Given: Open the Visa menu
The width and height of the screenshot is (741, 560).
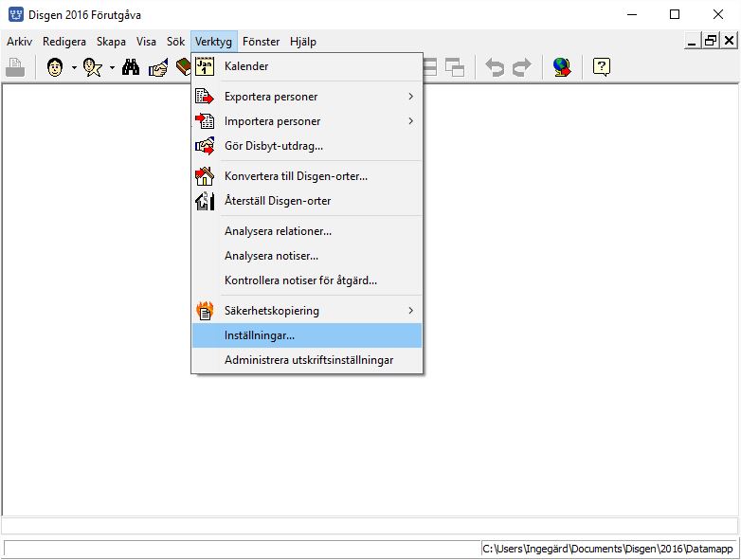Looking at the screenshot, I should pos(146,42).
